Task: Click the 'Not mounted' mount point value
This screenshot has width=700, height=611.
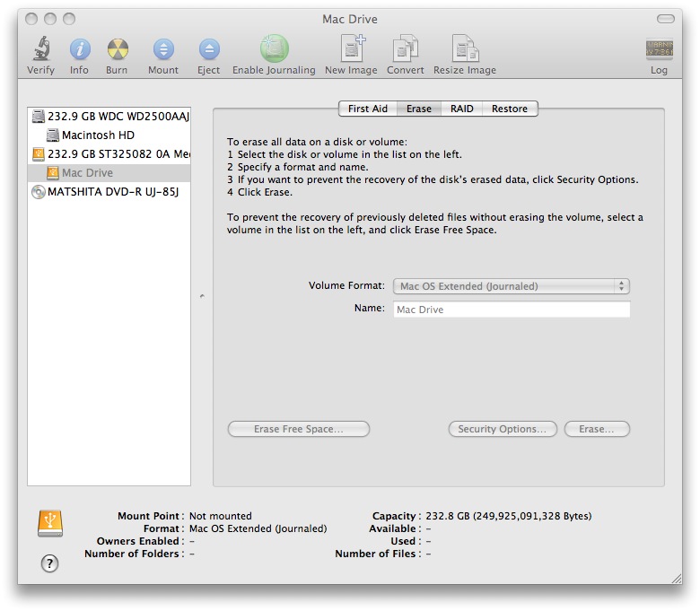Action: tap(221, 516)
